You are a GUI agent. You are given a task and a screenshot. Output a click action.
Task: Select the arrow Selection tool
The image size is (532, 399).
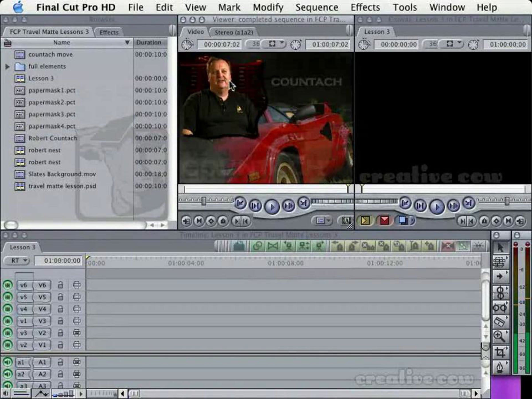(500, 247)
